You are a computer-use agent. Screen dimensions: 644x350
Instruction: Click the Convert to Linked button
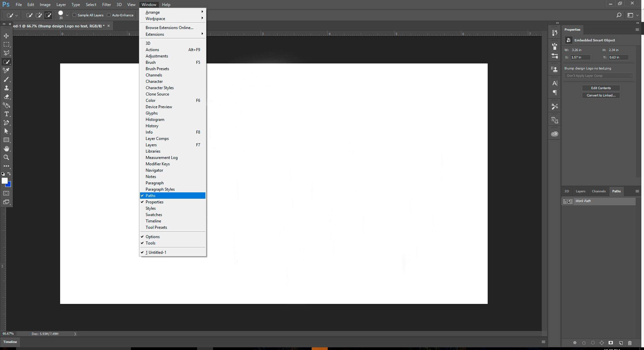click(601, 95)
